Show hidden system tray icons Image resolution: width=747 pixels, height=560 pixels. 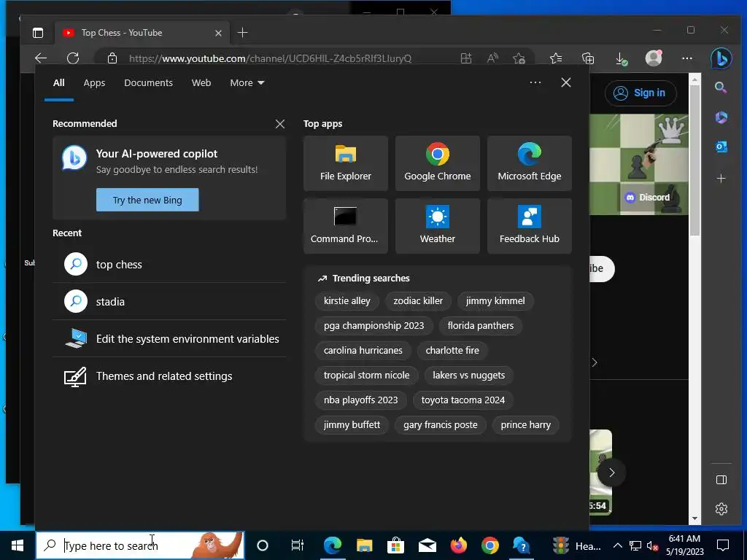point(617,545)
